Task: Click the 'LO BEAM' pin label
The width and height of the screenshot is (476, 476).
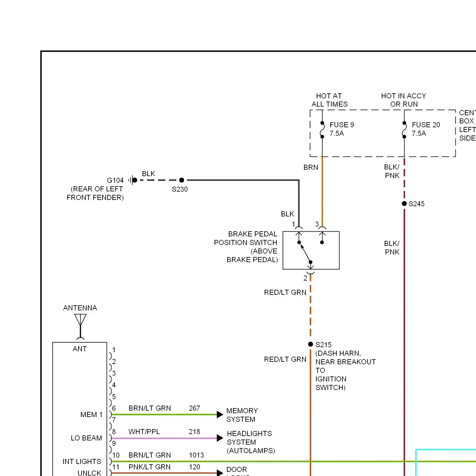Action: click(86, 438)
